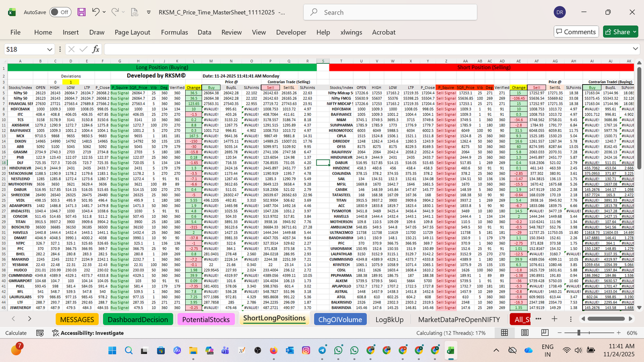Show hidden icons in system tray
The height and width of the screenshot is (362, 644).
tap(496, 349)
